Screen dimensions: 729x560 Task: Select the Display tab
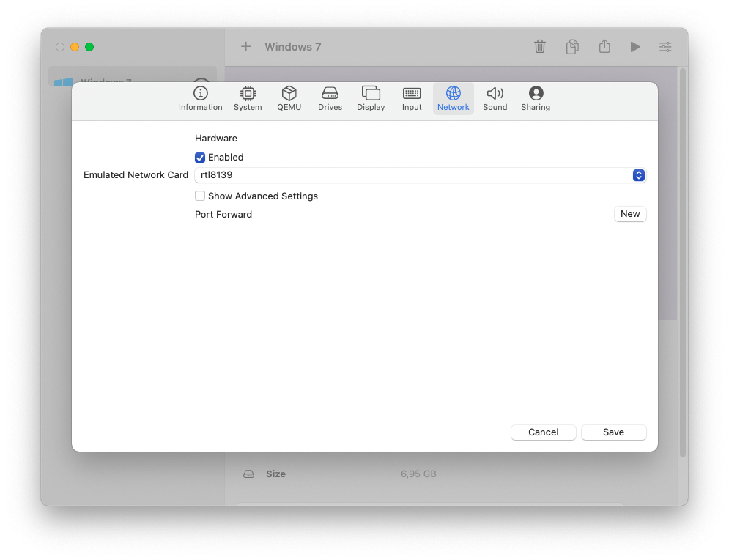point(371,99)
